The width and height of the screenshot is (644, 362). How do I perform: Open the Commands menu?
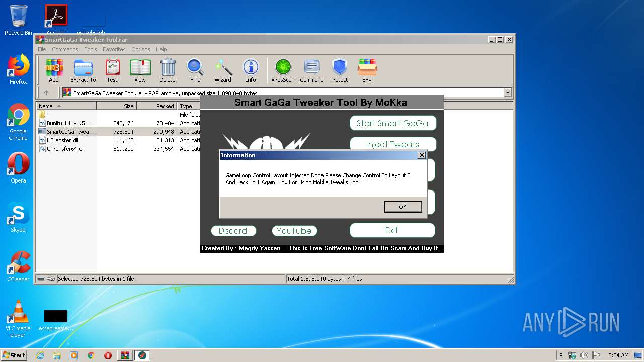click(65, 49)
